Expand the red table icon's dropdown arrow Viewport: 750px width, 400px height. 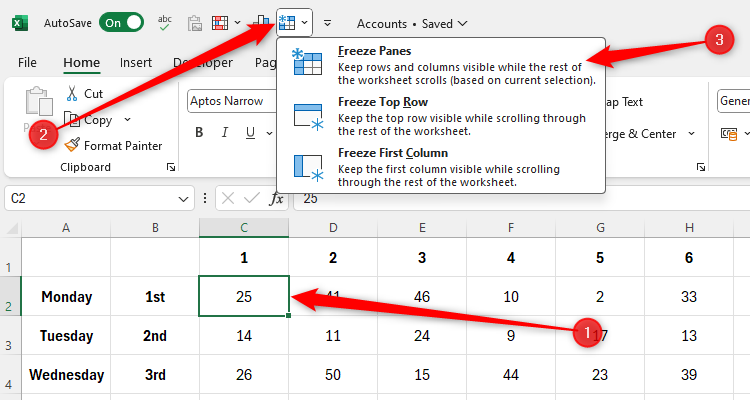[237, 23]
